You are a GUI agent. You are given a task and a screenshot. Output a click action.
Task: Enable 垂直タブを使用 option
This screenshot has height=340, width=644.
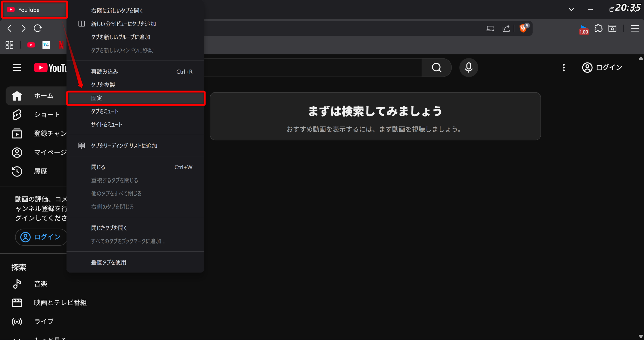click(109, 262)
